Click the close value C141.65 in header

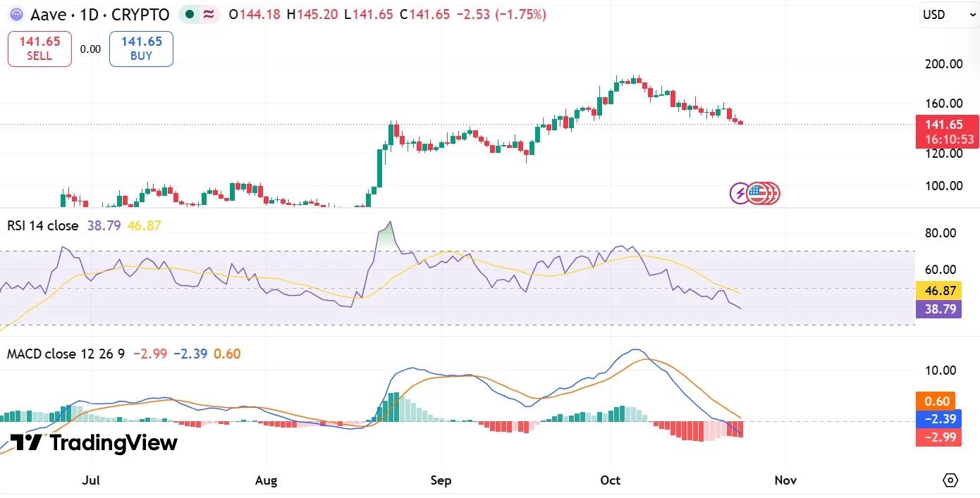[424, 14]
